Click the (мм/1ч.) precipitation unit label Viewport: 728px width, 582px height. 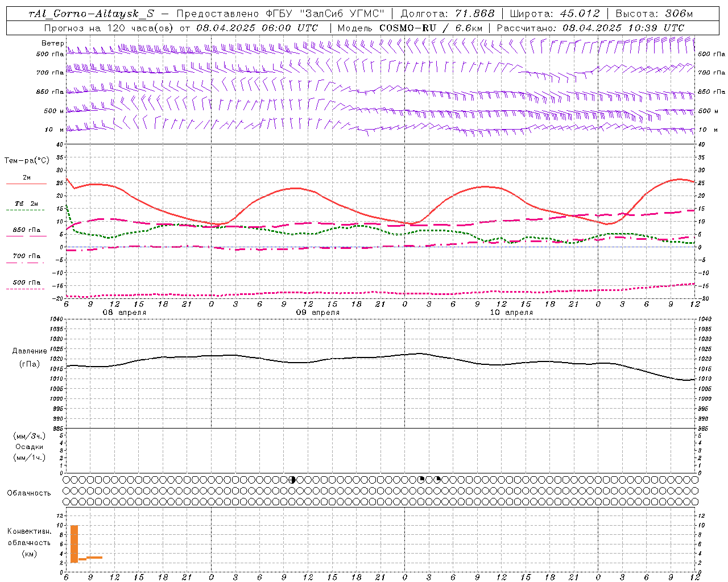tap(30, 458)
